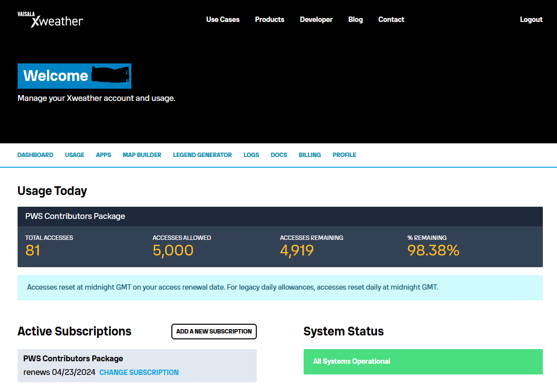Viewport: 557px width, 392px height.
Task: Click the renews 04/23/2024 text
Action: click(60, 372)
